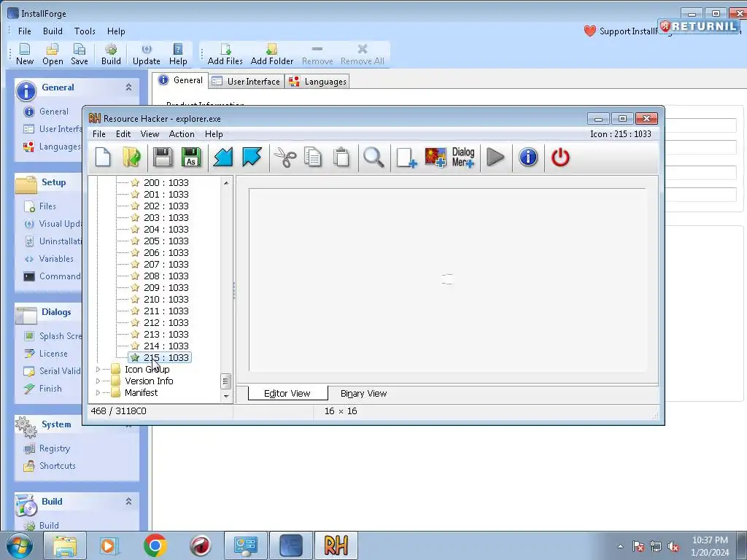Select icon resource 212 : 1033

pyautogui.click(x=166, y=322)
